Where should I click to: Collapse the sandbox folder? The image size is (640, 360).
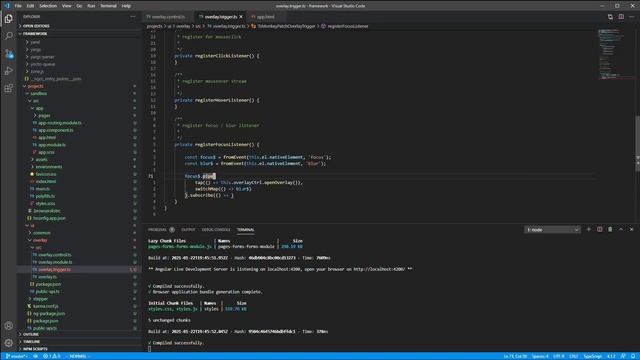(x=39, y=93)
